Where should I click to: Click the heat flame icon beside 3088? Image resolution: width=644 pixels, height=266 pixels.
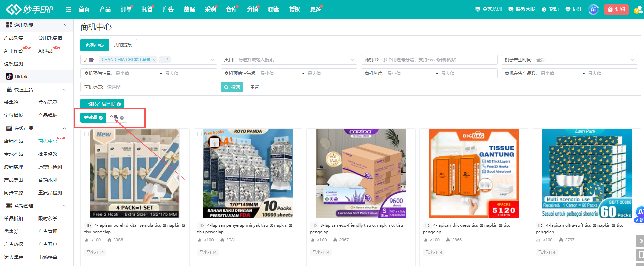[109, 240]
